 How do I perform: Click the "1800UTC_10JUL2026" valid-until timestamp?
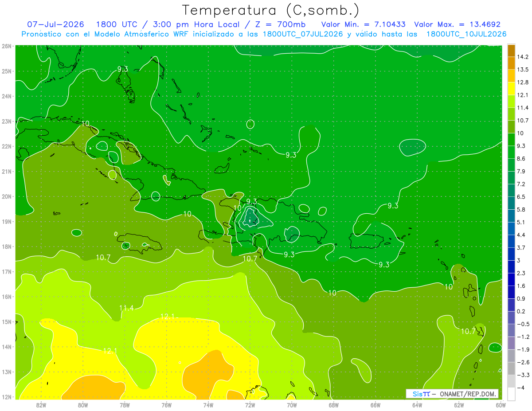pos(466,34)
